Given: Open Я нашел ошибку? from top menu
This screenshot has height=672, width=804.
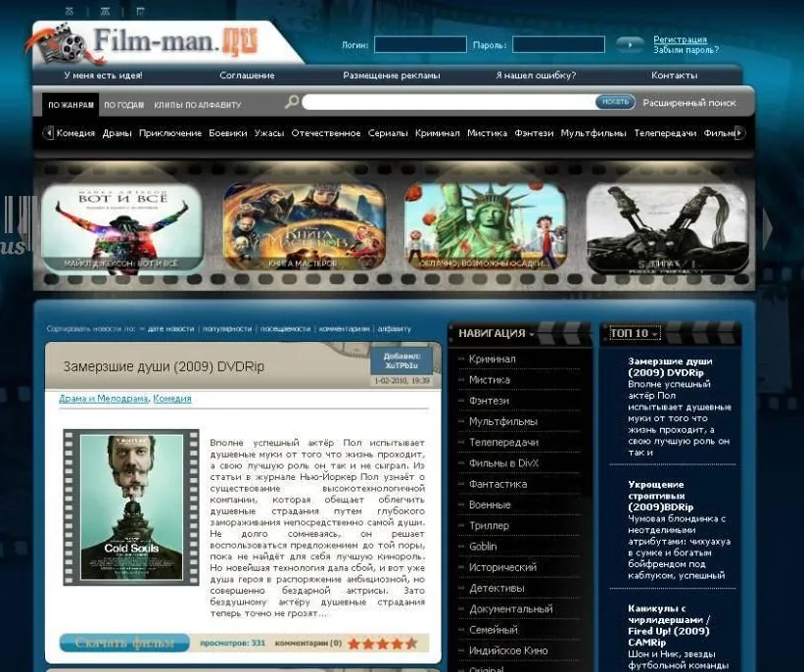Looking at the screenshot, I should click(536, 75).
